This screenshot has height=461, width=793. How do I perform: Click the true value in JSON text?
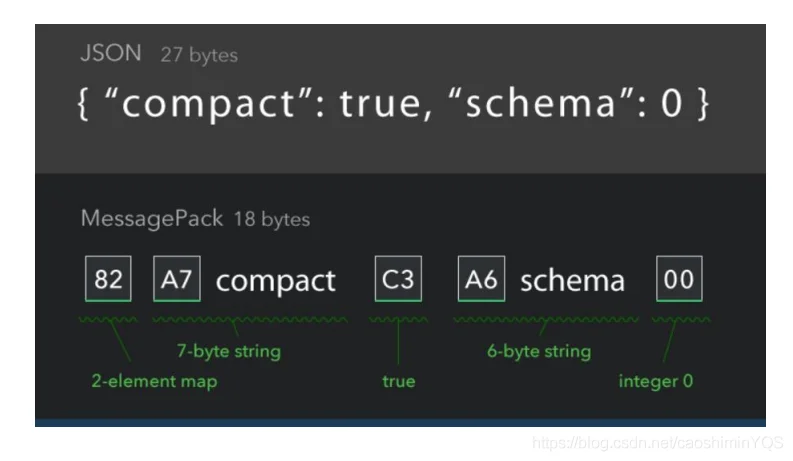point(381,103)
